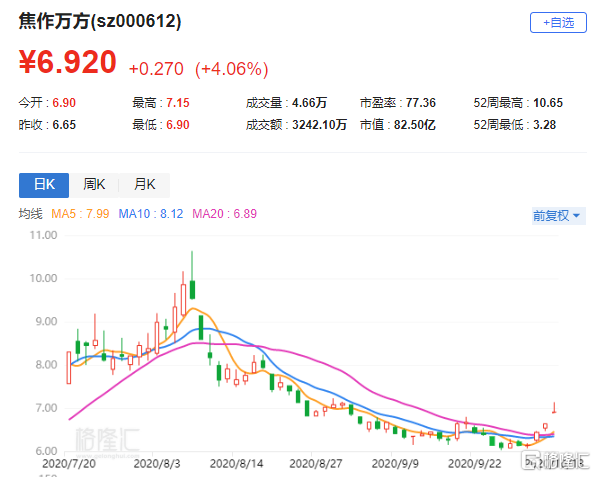Click the price change +0.270

[156, 69]
